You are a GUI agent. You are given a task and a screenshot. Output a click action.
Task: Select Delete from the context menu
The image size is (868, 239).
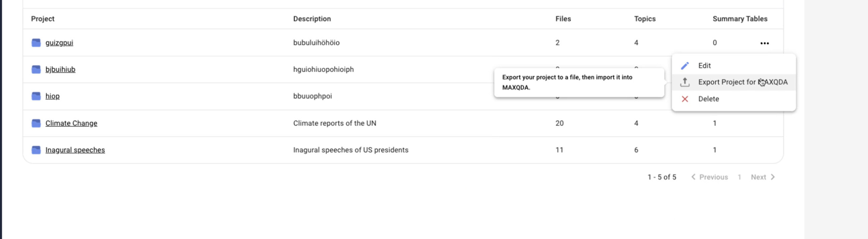click(708, 99)
